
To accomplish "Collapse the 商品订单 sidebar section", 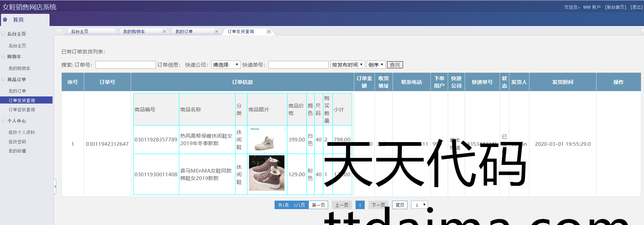I will click(3, 80).
